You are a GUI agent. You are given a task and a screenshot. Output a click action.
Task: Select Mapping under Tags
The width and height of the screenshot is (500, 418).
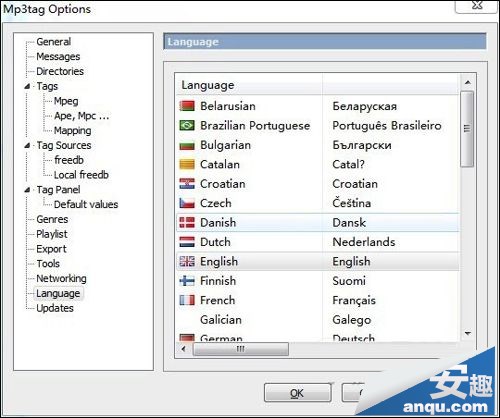click(x=73, y=131)
